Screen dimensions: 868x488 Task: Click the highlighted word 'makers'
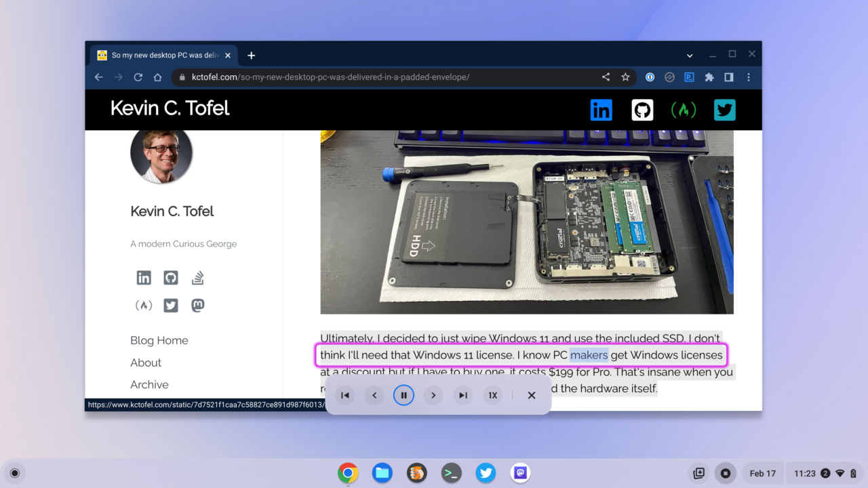coord(589,354)
